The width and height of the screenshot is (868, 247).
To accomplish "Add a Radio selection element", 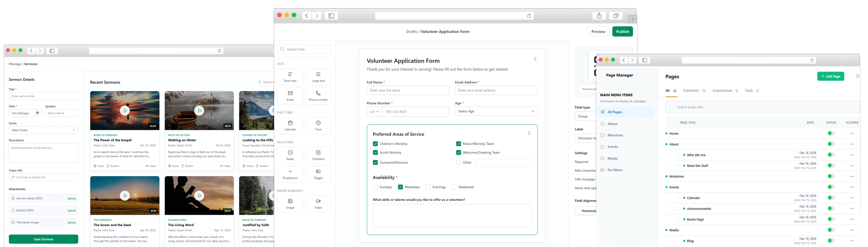I will (x=290, y=155).
